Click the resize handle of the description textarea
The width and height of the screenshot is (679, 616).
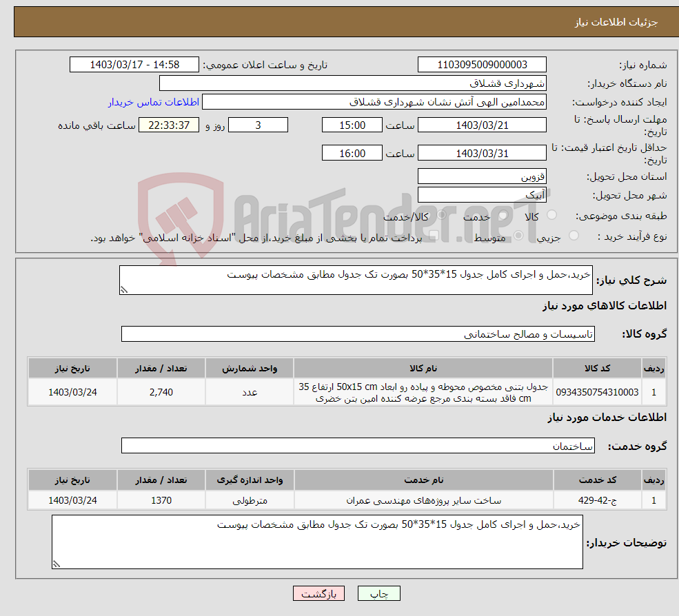point(124,290)
